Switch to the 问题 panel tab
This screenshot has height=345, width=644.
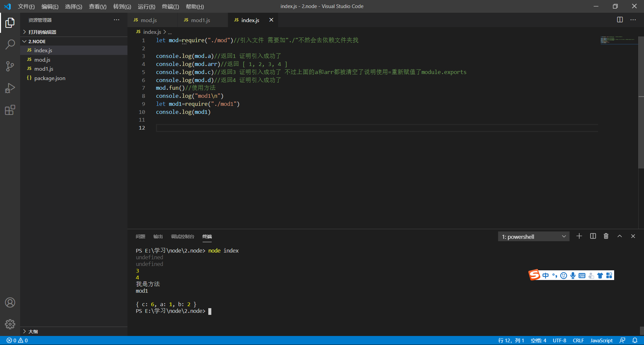click(x=140, y=236)
